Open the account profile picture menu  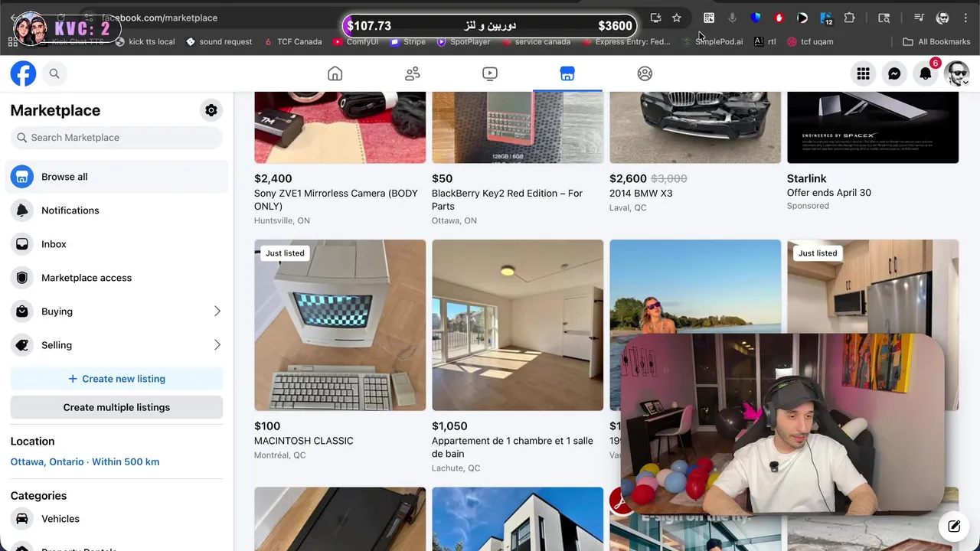957,73
